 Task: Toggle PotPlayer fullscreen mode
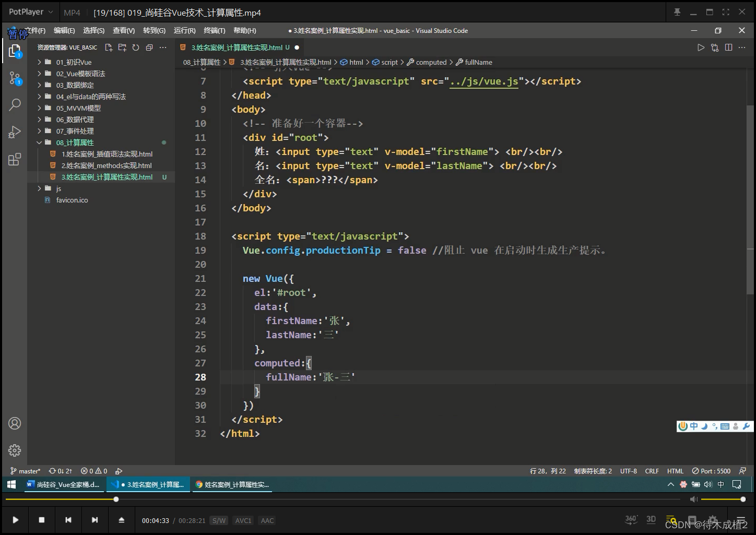[x=726, y=12]
